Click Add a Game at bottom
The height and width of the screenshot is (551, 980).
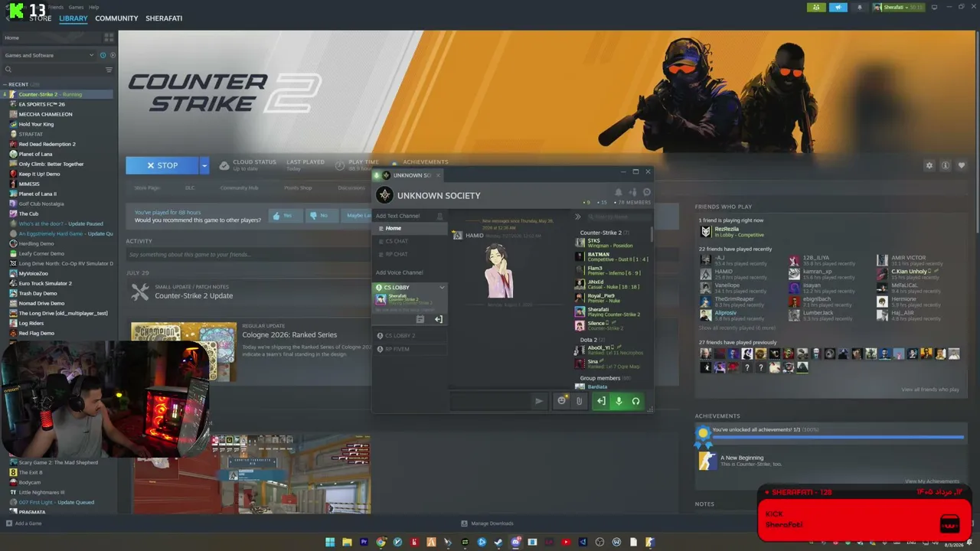24,523
